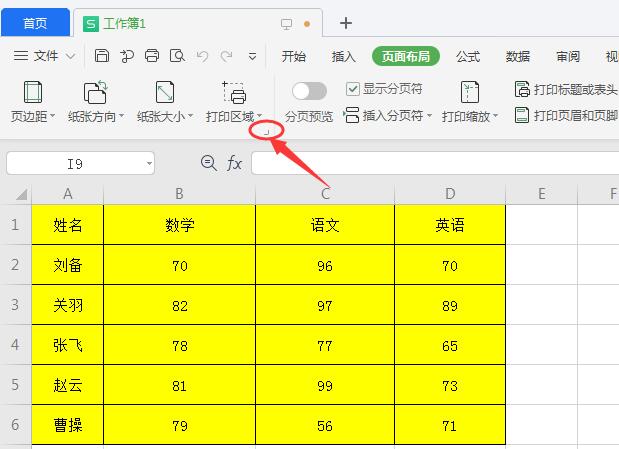
Task: Click the 英语 header cell
Action: tap(450, 225)
